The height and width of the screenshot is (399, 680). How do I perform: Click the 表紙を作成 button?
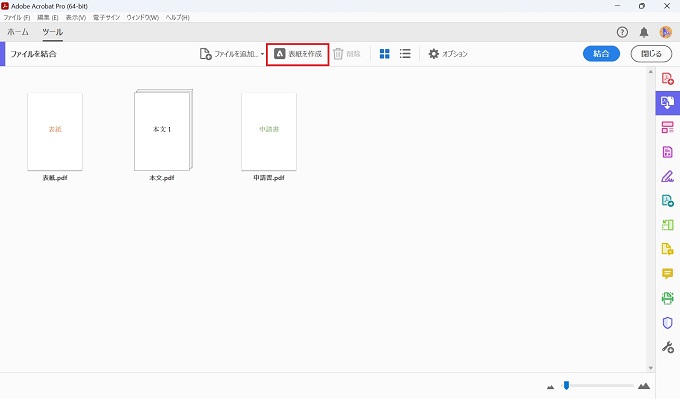[298, 54]
